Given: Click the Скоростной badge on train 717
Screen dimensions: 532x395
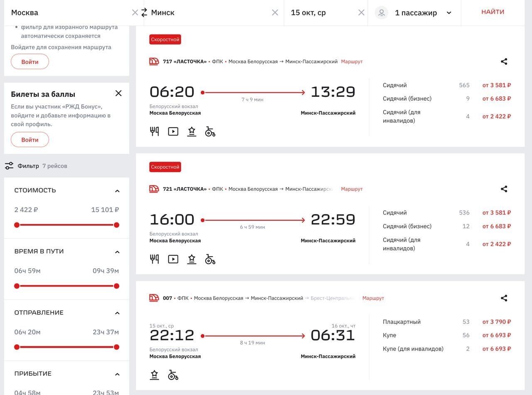Looking at the screenshot, I should click(x=165, y=39).
